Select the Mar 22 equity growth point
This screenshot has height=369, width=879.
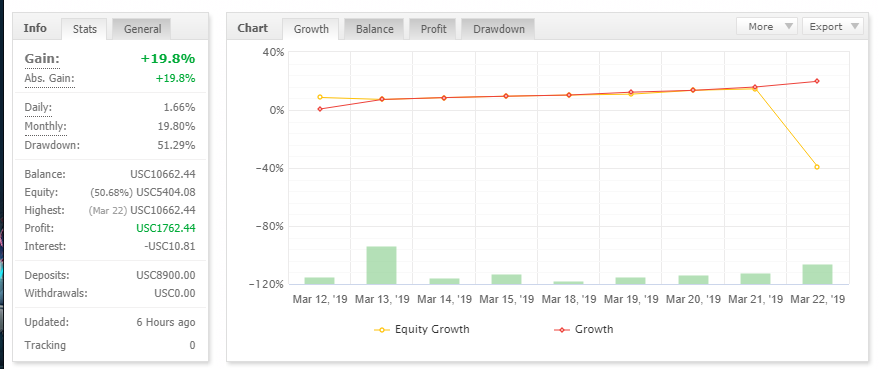[x=817, y=167]
